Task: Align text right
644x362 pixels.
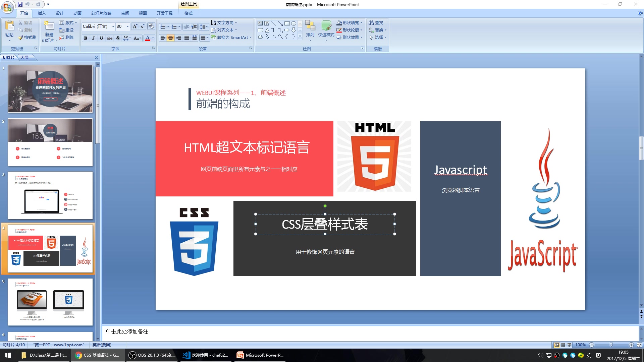Action: coord(179,38)
